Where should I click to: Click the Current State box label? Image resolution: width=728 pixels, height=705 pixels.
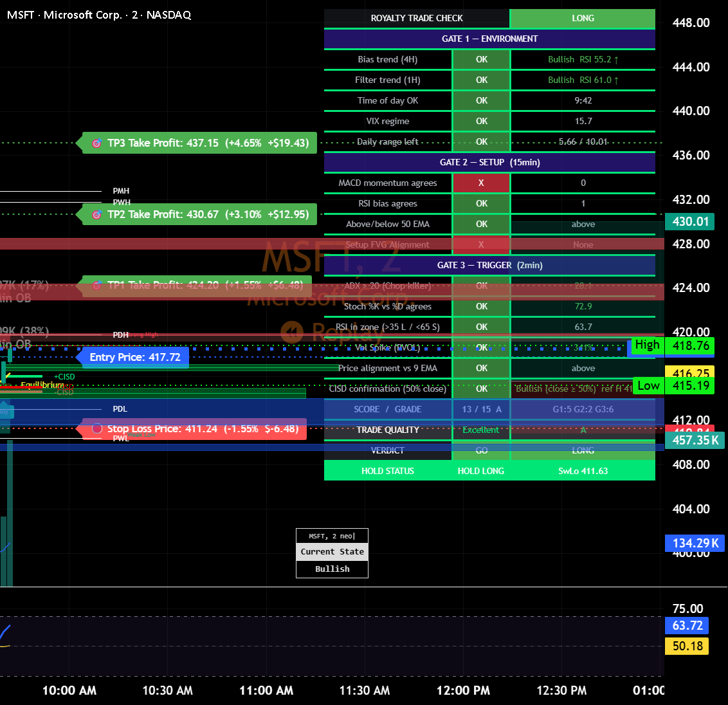point(332,552)
